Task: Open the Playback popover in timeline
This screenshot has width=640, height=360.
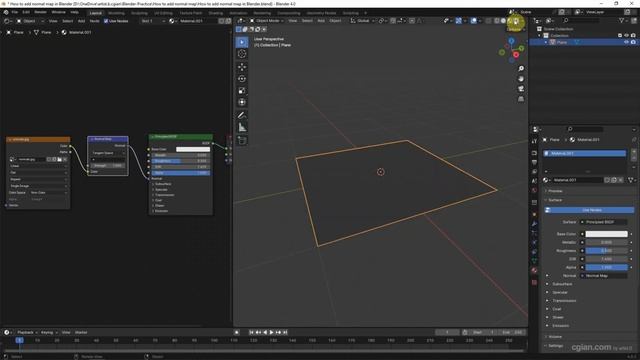Action: coord(27,333)
